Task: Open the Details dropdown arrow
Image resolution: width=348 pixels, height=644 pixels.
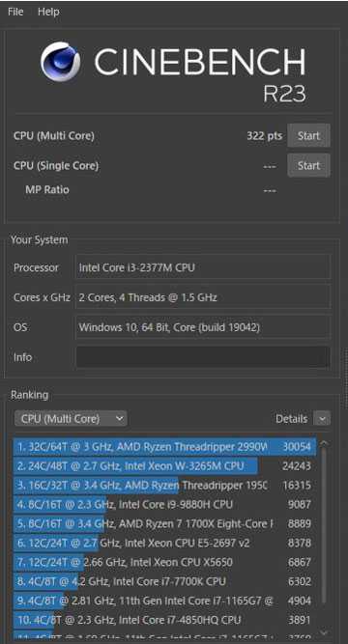Action: click(322, 419)
